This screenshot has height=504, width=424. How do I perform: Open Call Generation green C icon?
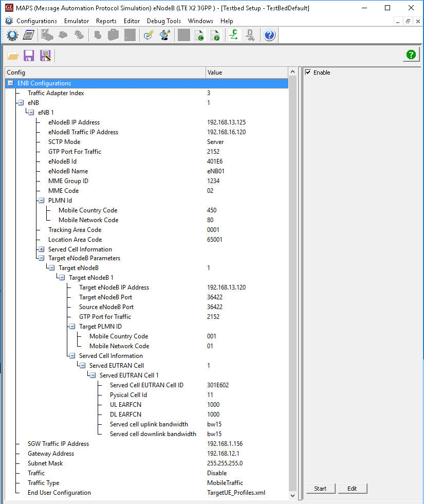point(200,35)
